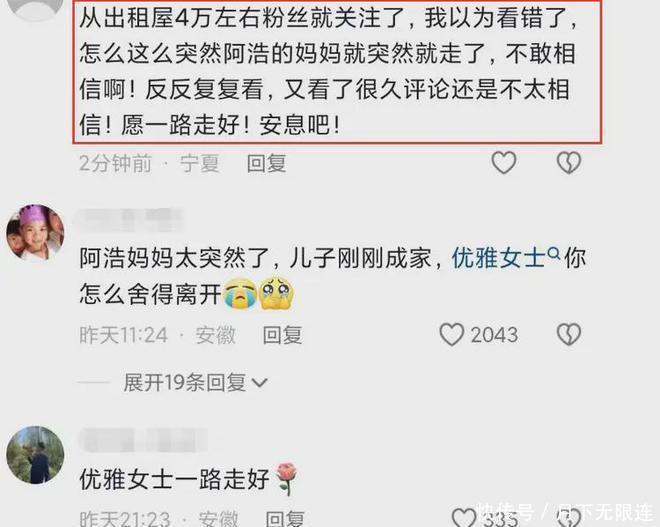Open blurred username above 优雅女士一路走好
Screen dimensions: 660x527
click(x=143, y=440)
